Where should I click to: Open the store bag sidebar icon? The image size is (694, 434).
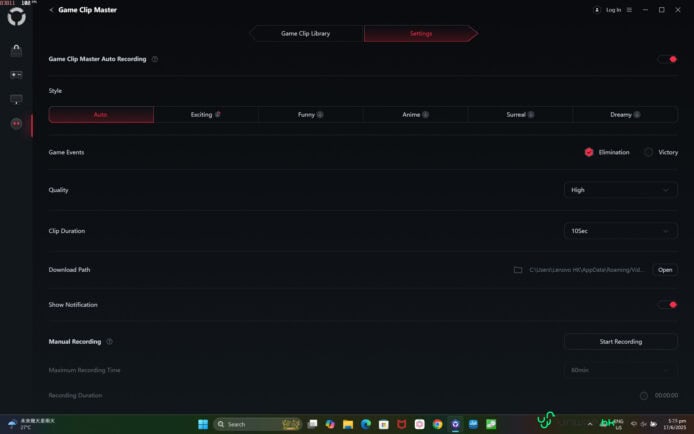point(16,50)
